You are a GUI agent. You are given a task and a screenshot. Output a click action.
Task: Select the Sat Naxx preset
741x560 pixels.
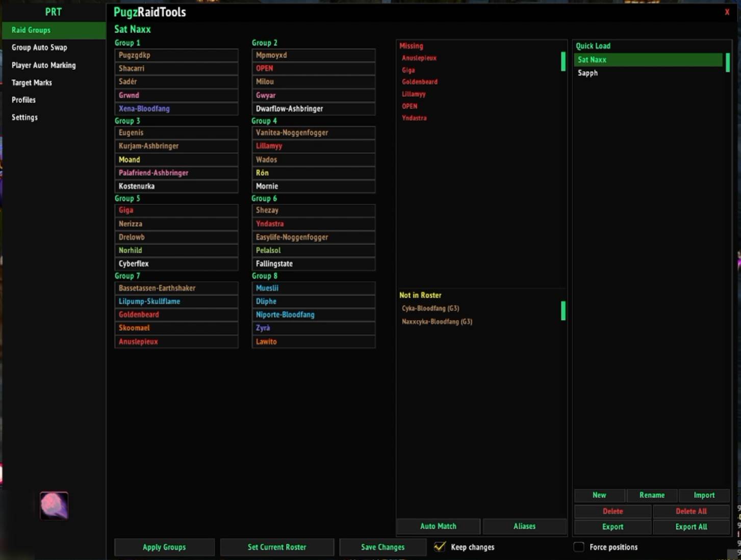pyautogui.click(x=648, y=60)
